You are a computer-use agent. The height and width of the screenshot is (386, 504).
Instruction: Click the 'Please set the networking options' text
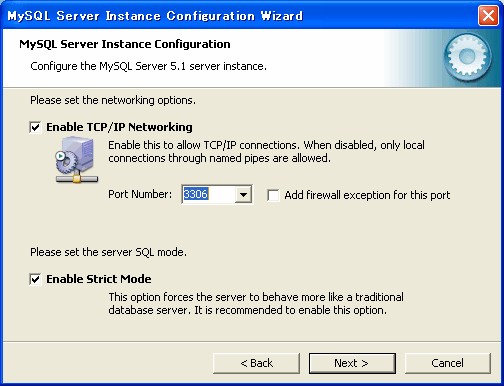click(113, 100)
